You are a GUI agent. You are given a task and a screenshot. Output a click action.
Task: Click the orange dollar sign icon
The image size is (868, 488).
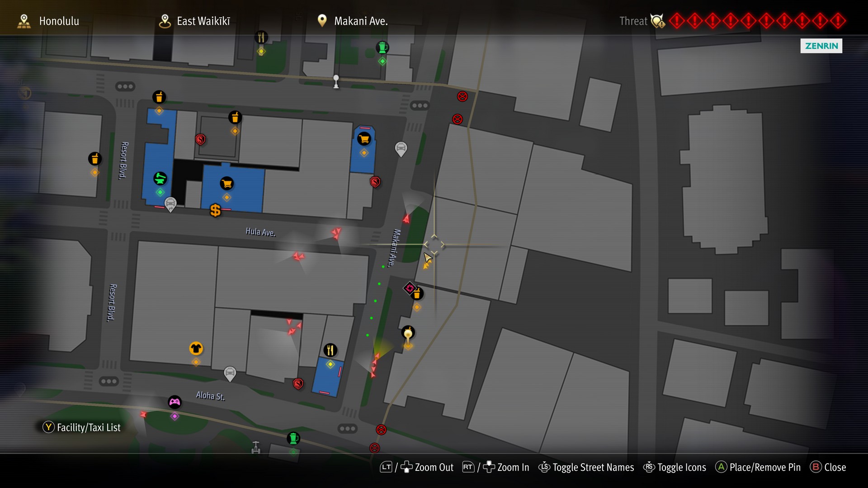click(x=215, y=210)
